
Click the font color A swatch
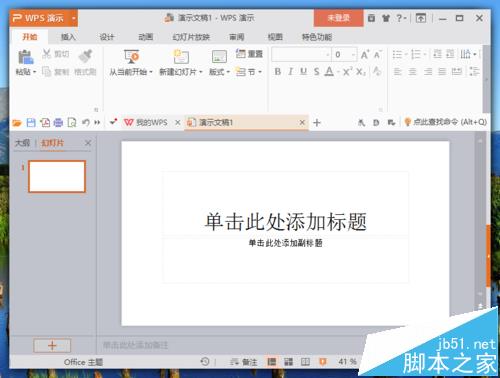pyautogui.click(x=329, y=71)
